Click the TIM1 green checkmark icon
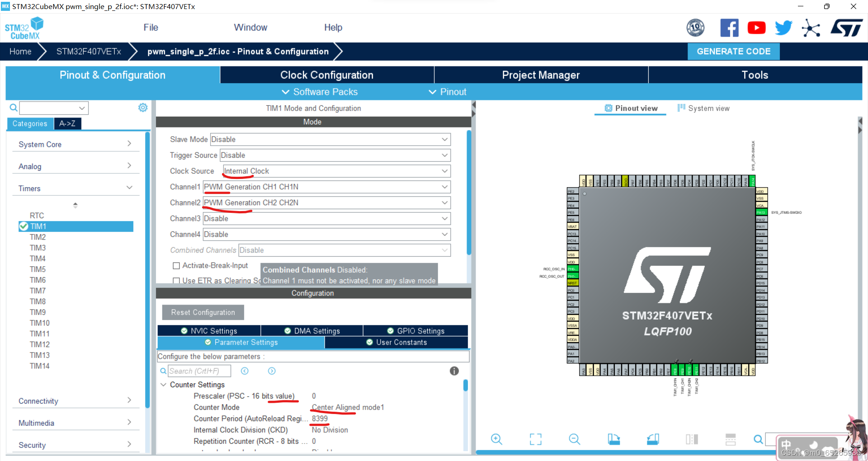Screen dimensions: 868x461 (24, 226)
